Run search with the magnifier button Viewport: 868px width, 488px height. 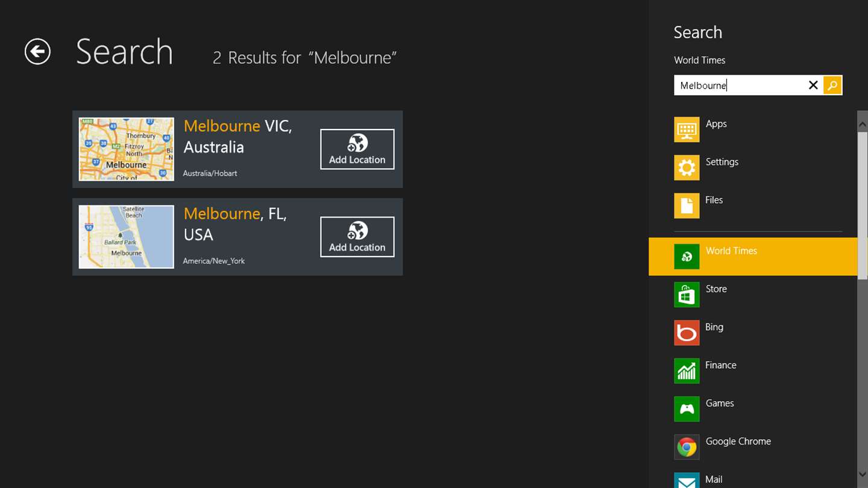click(x=832, y=85)
